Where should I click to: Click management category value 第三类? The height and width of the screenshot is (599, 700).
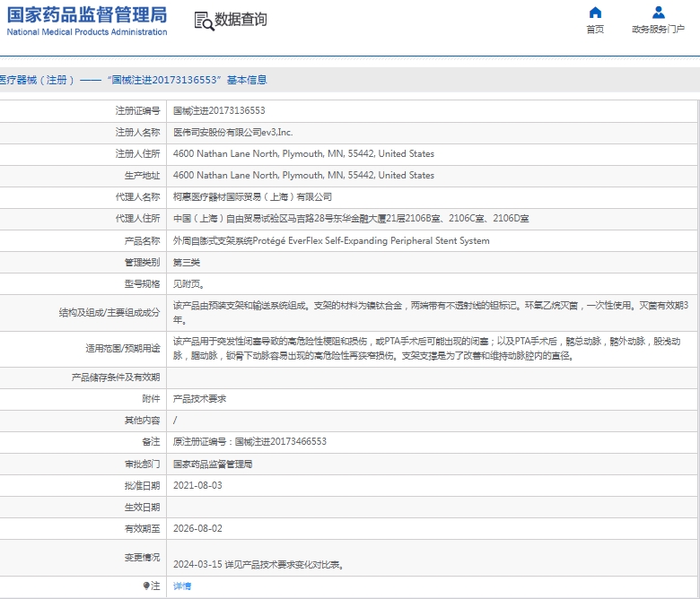pyautogui.click(x=187, y=262)
